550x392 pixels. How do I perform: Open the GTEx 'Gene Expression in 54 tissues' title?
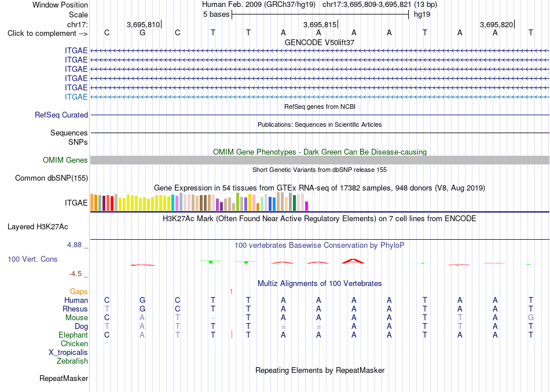click(x=320, y=188)
